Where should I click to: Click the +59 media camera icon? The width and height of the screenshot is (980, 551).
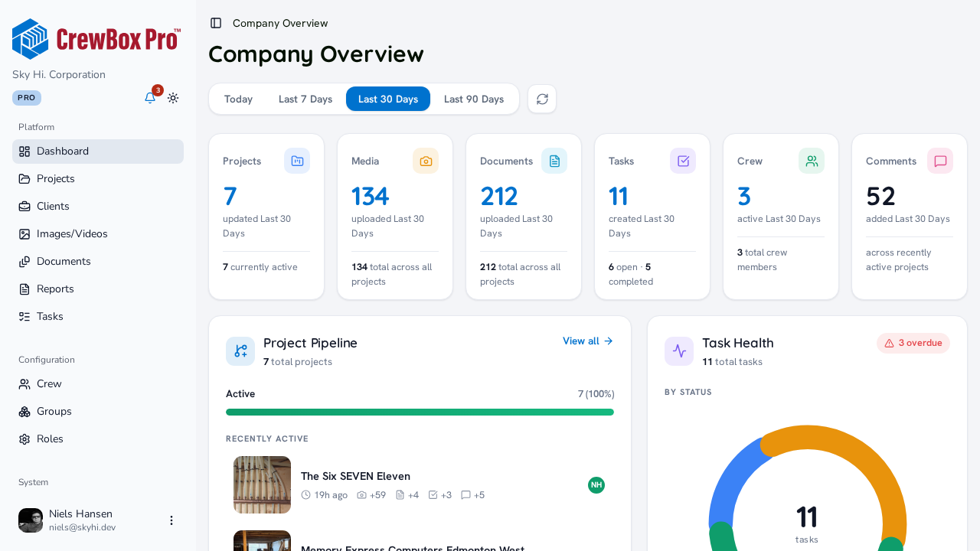pyautogui.click(x=362, y=495)
